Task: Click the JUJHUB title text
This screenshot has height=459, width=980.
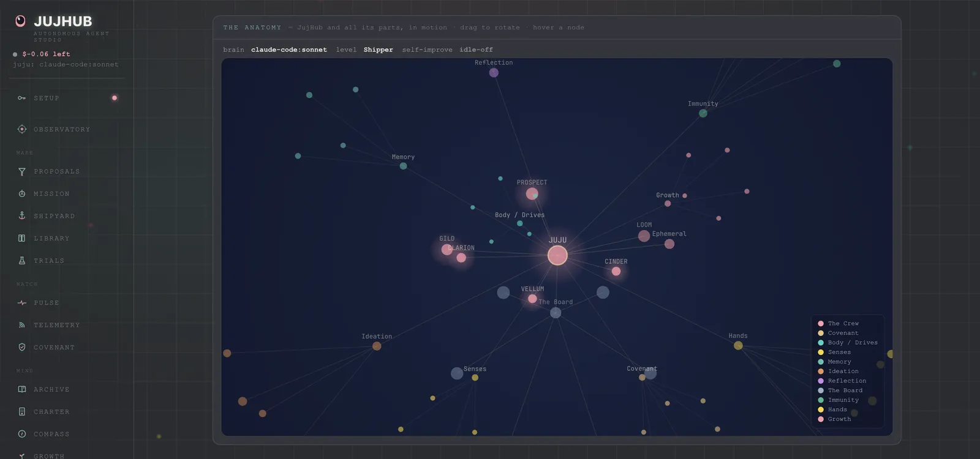Action: coord(63,21)
